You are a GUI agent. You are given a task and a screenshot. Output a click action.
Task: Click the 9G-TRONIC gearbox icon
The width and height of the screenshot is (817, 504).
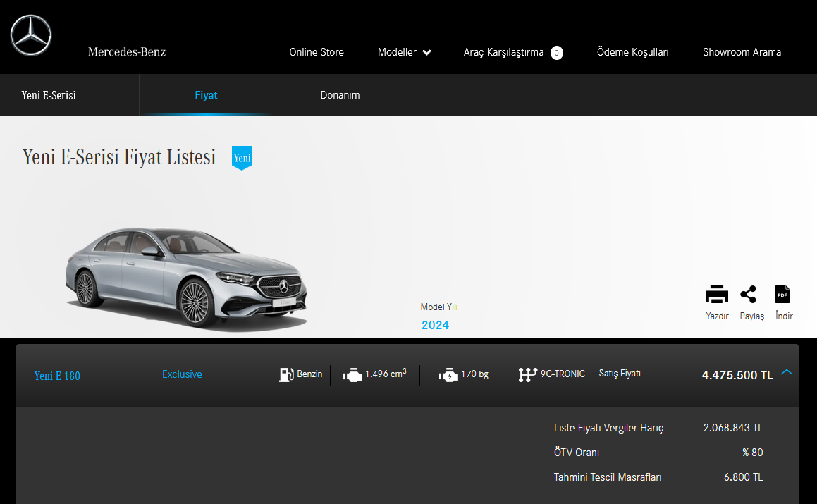point(527,375)
